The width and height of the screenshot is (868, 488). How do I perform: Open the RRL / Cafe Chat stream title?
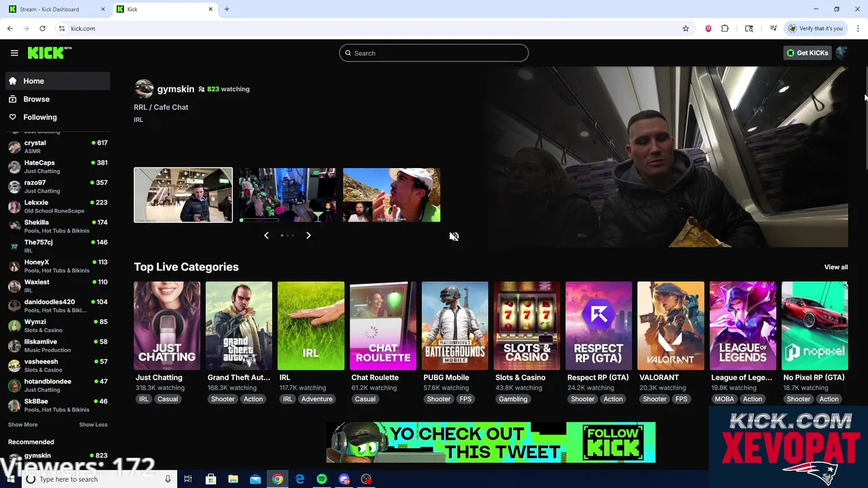point(161,107)
